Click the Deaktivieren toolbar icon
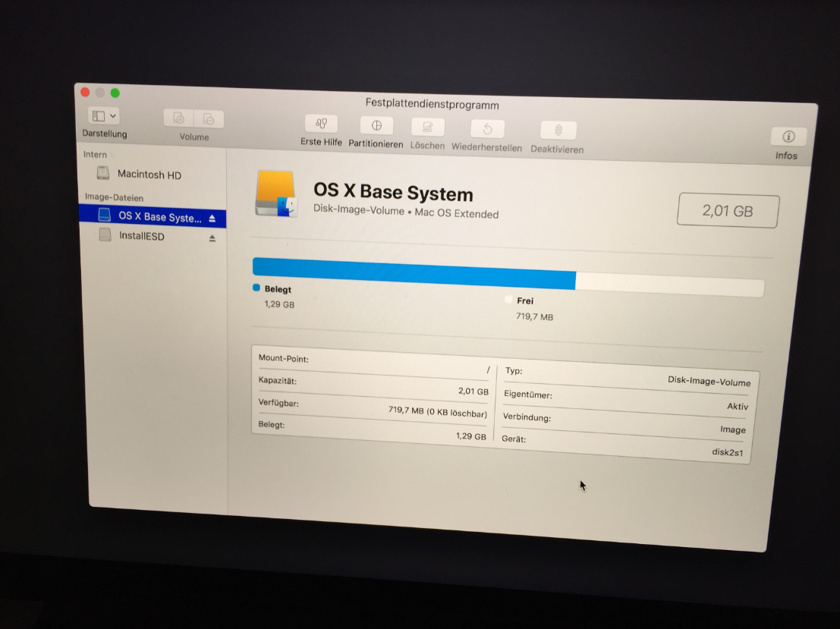The width and height of the screenshot is (840, 629). tap(558, 131)
